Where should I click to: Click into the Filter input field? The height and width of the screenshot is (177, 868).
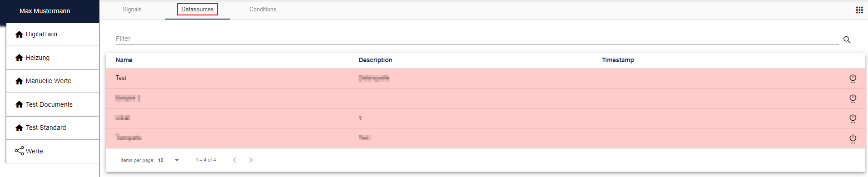click(477, 39)
